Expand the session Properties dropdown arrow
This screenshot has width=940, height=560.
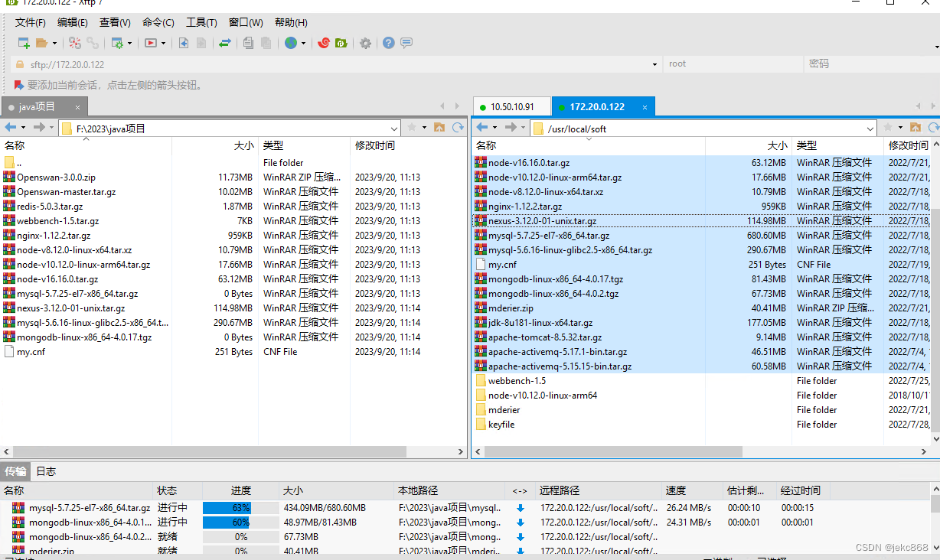(x=129, y=44)
